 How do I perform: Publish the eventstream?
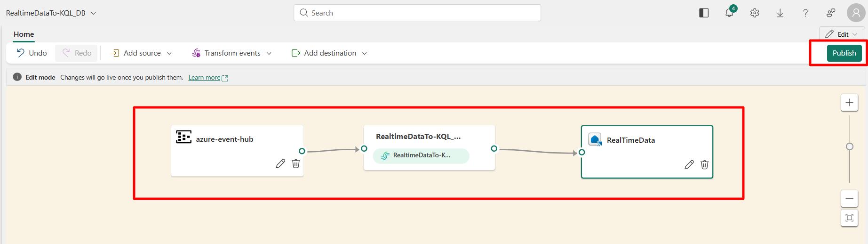(844, 53)
